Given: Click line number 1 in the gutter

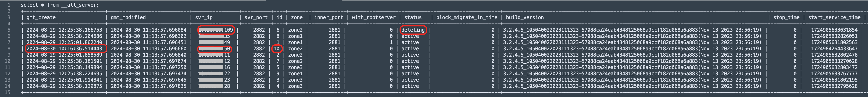Looking at the screenshot, I should pos(9,5).
